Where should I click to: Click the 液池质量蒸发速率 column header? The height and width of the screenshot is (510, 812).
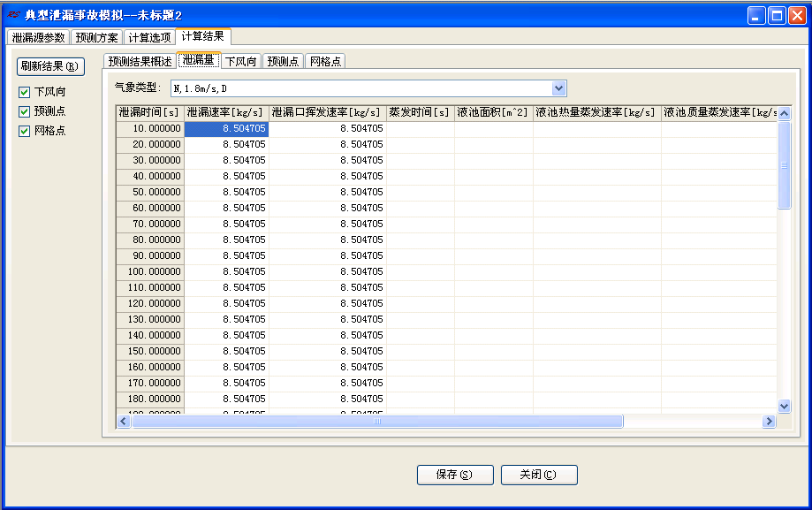719,112
